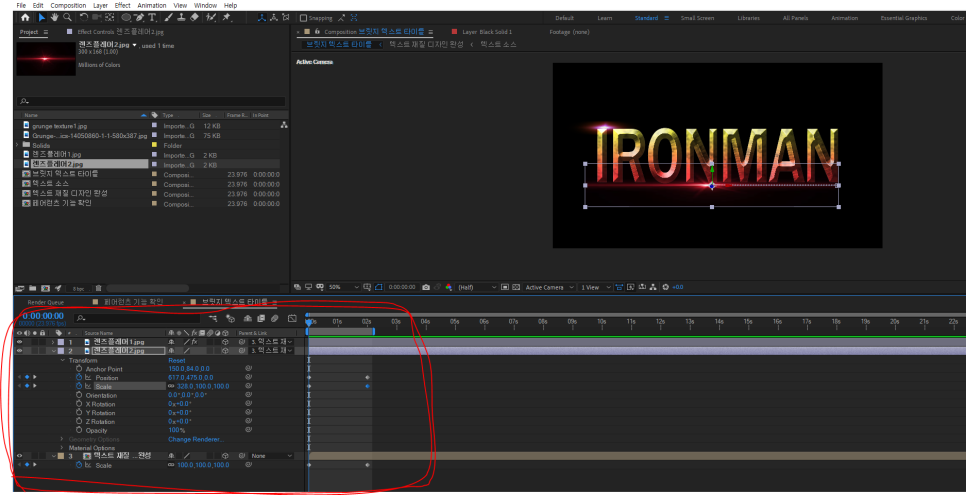966x495 pixels.
Task: Open the Window menu
Action: tap(205, 6)
